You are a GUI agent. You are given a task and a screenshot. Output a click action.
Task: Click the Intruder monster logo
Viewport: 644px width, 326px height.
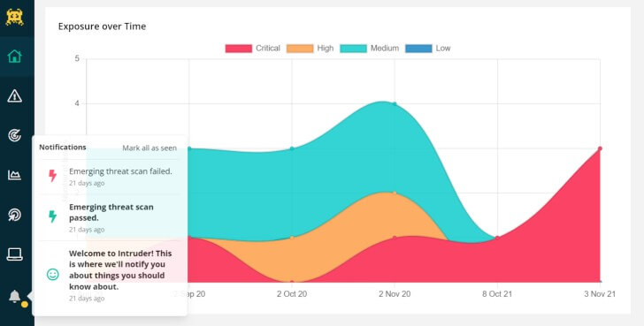(x=15, y=17)
